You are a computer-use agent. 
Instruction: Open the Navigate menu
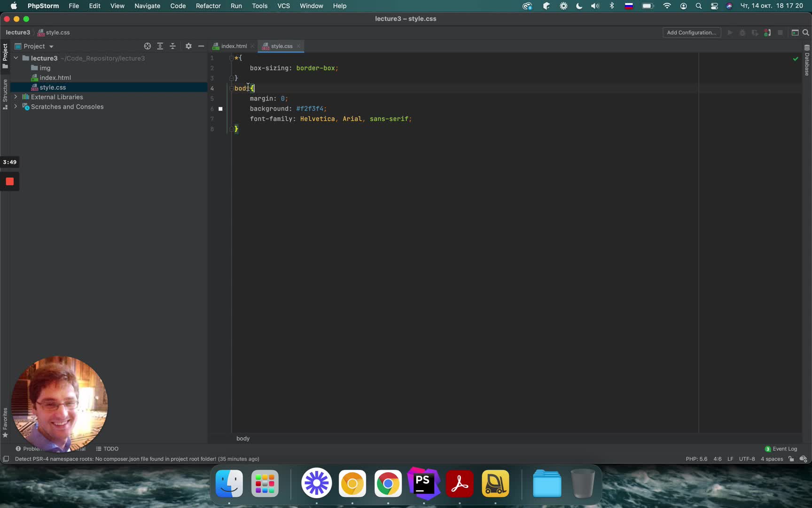click(x=147, y=6)
